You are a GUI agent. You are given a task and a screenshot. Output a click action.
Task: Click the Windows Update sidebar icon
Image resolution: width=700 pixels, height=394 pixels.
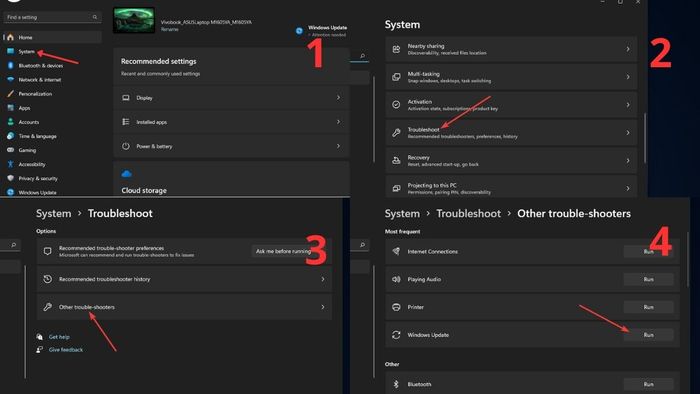[x=10, y=192]
